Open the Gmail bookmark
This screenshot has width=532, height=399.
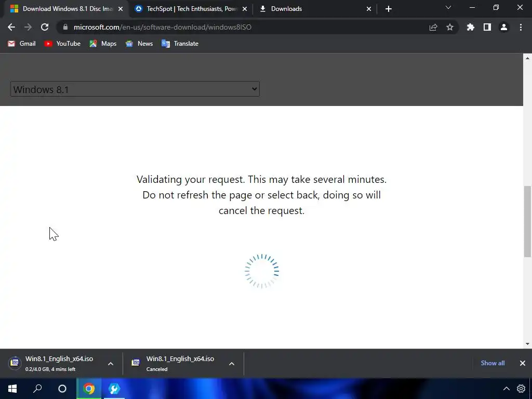(x=22, y=44)
